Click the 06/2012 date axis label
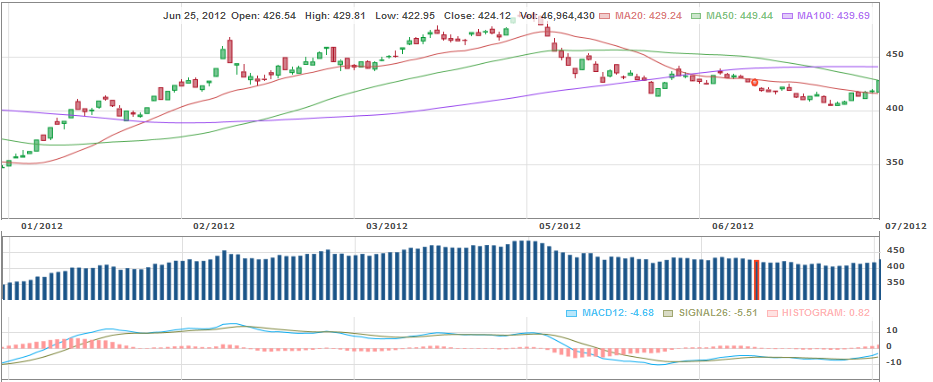933x382 pixels. [x=733, y=226]
